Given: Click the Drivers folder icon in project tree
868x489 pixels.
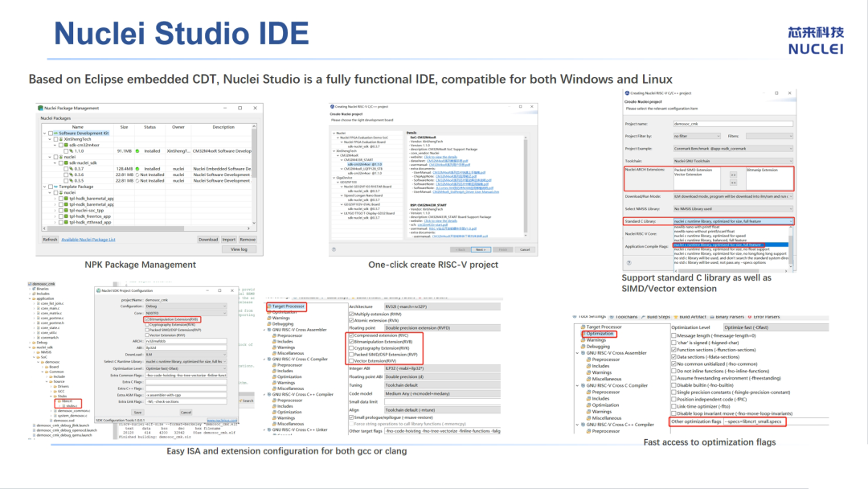Looking at the screenshot, I should tap(55, 387).
